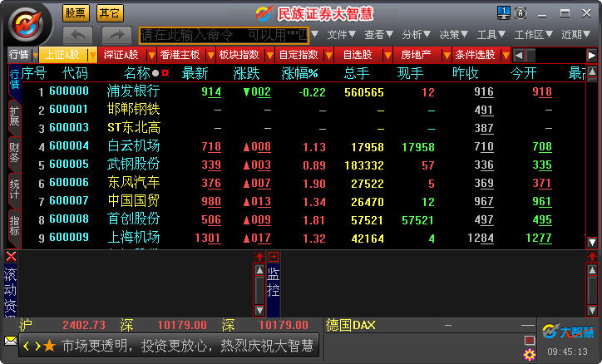Click the monitor network status icon
602x364 pixels.
coord(504,12)
